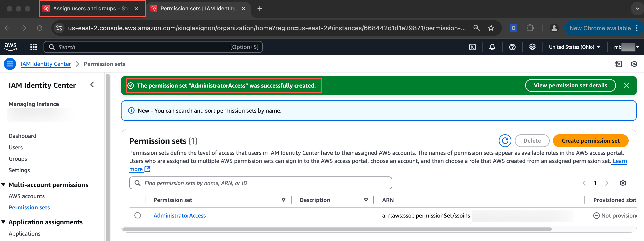Open the United States (Ohio) region dropdown
The width and height of the screenshot is (644, 241).
[574, 47]
